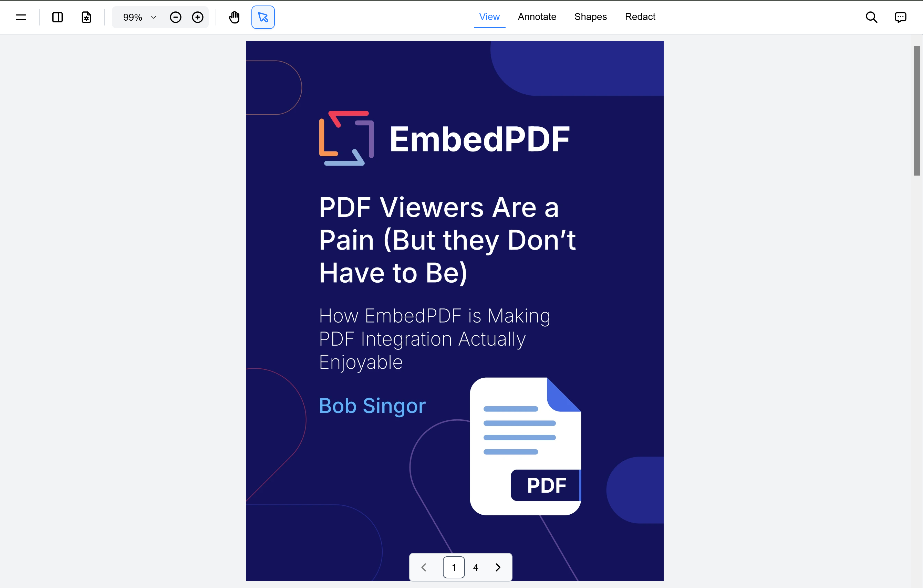This screenshot has width=923, height=588.
Task: Open page settings document icon
Action: [86, 17]
